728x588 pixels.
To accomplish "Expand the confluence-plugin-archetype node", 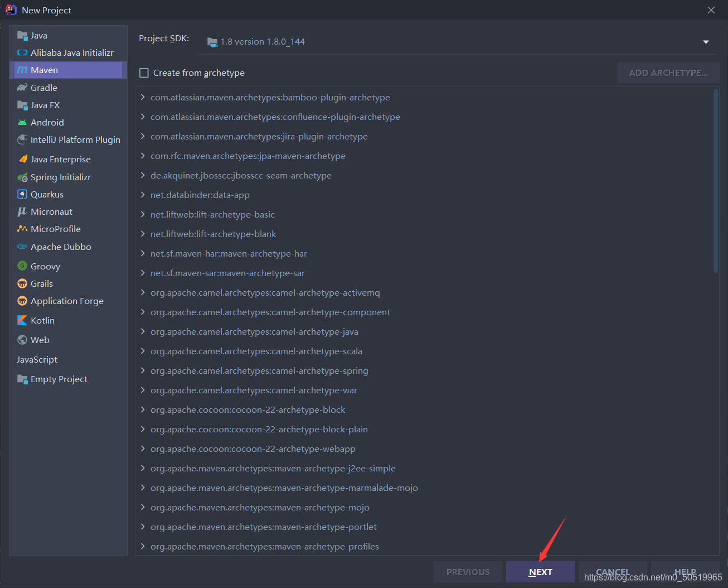I will point(143,117).
